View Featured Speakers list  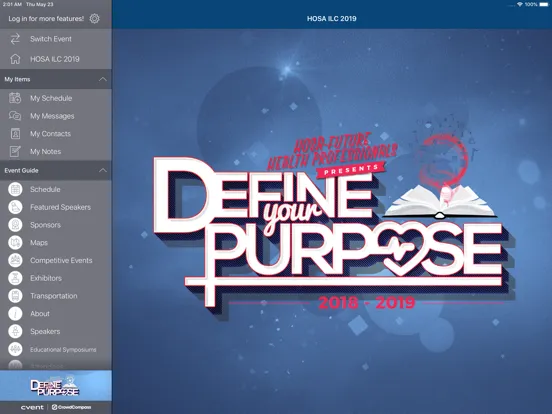click(x=56, y=207)
